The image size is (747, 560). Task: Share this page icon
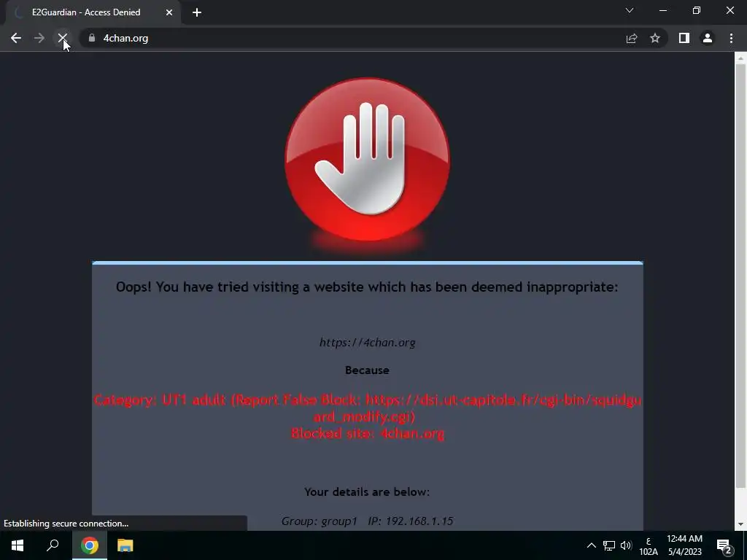[632, 38]
